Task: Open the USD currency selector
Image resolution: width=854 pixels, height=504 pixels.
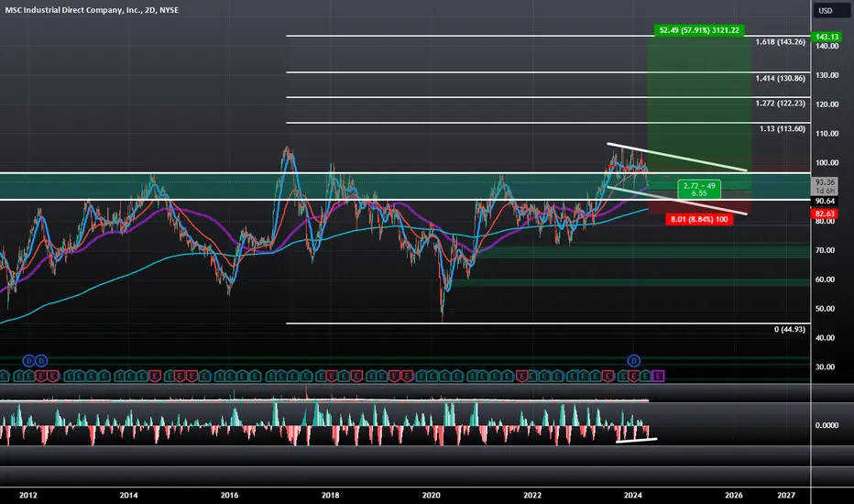Action: (825, 10)
